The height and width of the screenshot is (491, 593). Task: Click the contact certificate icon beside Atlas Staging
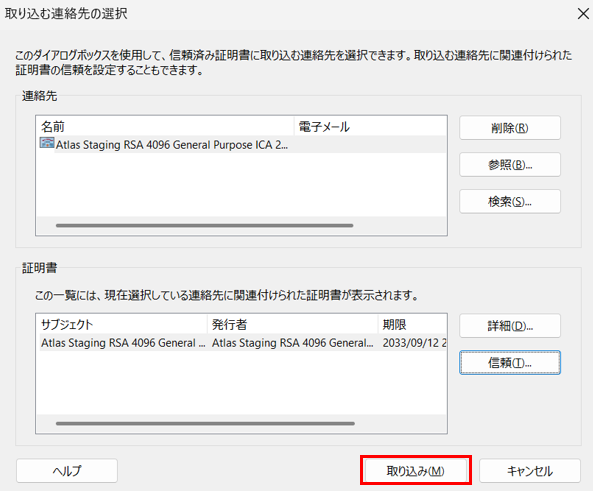click(x=47, y=143)
